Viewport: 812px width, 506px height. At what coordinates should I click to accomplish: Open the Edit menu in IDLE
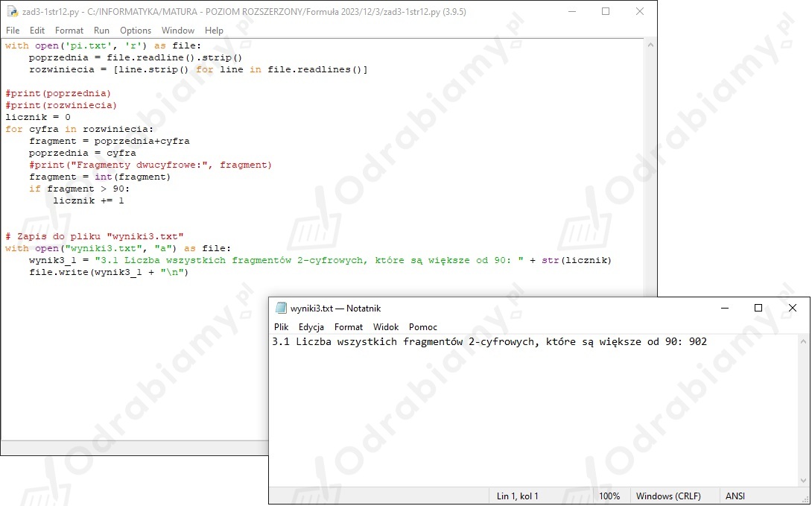pyautogui.click(x=37, y=31)
